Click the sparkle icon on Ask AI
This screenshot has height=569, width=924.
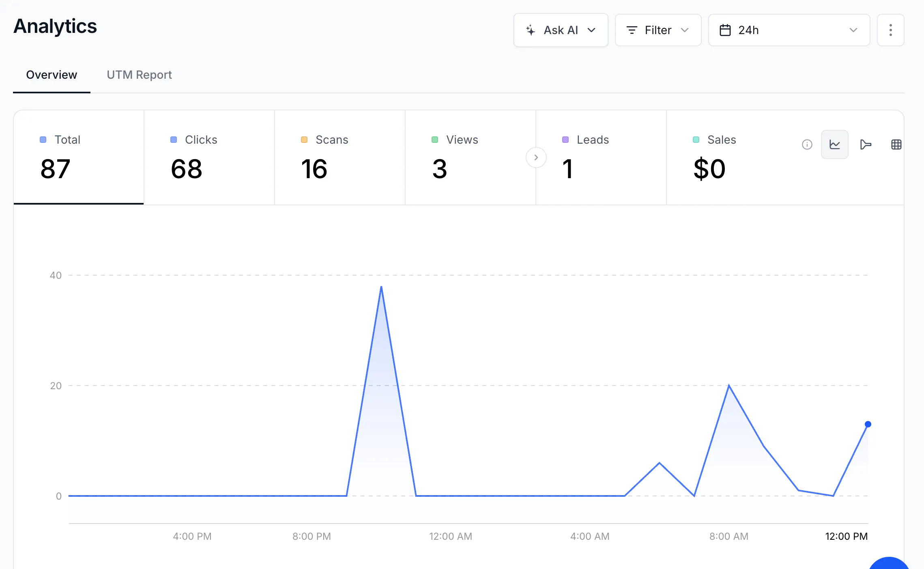pyautogui.click(x=530, y=30)
